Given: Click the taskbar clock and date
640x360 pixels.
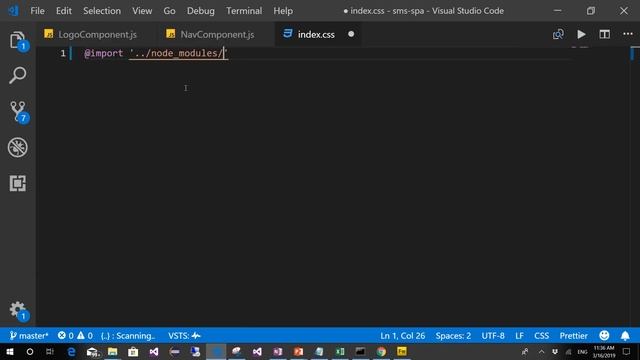Looking at the screenshot, I should 604,351.
